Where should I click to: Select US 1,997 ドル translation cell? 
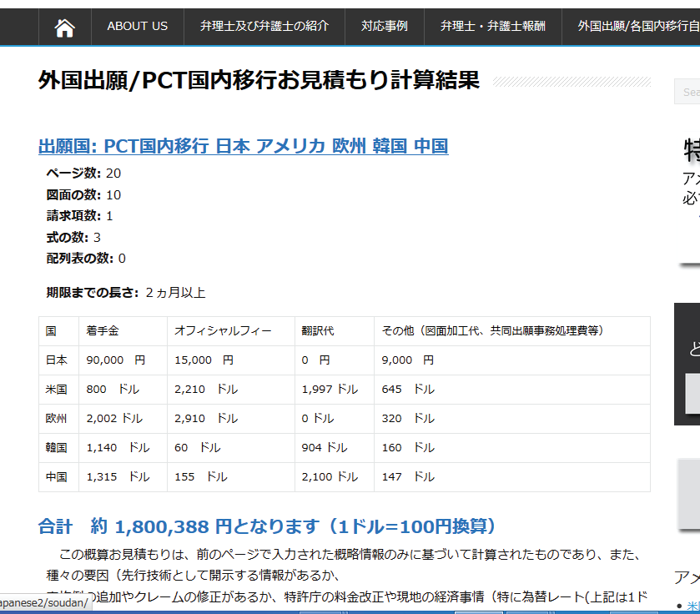[335, 390]
